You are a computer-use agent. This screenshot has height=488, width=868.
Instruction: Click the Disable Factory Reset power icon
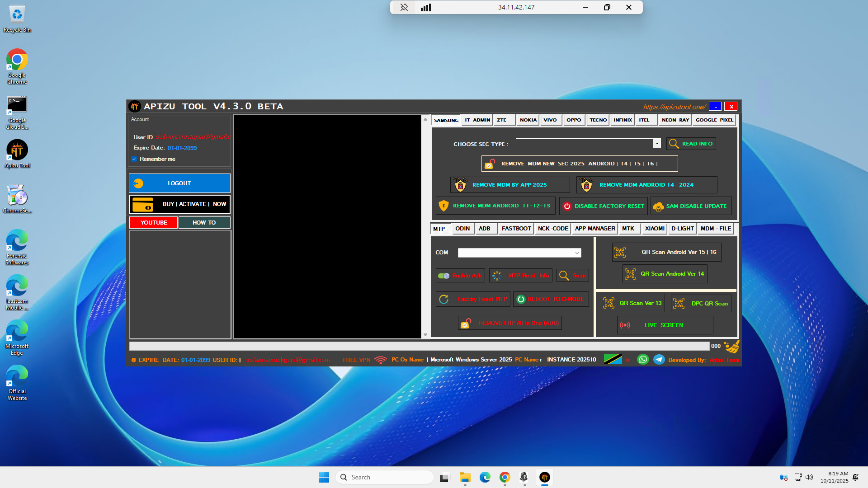tap(567, 206)
